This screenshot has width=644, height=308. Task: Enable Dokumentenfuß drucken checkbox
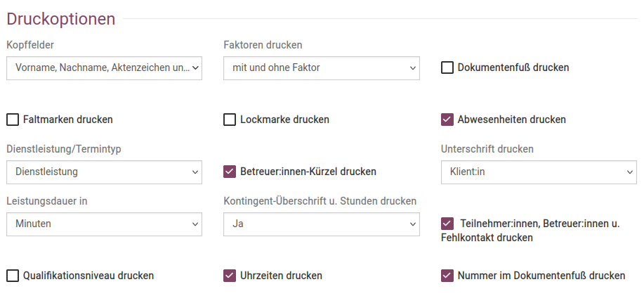click(447, 68)
